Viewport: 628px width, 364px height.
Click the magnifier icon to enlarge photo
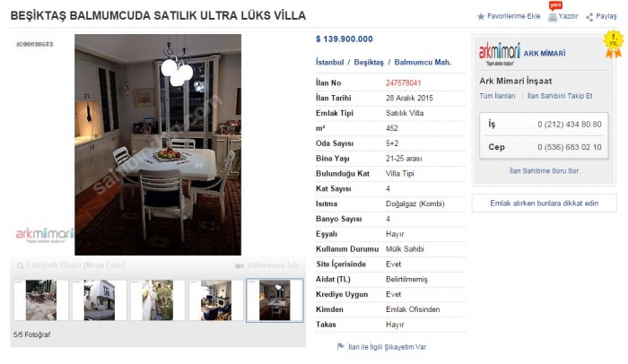pyautogui.click(x=21, y=265)
